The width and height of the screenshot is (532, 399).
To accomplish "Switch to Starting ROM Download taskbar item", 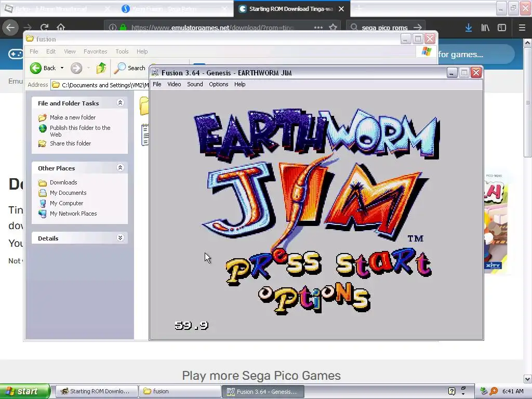I will 96,391.
